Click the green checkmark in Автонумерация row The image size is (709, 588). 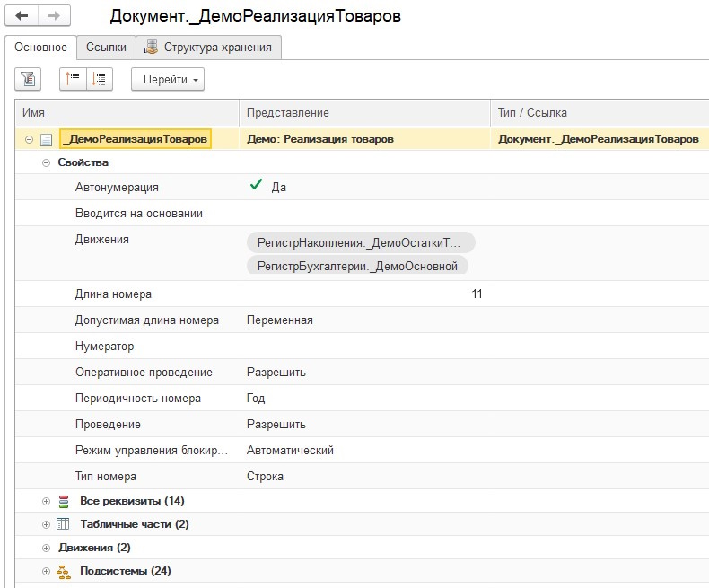256,185
